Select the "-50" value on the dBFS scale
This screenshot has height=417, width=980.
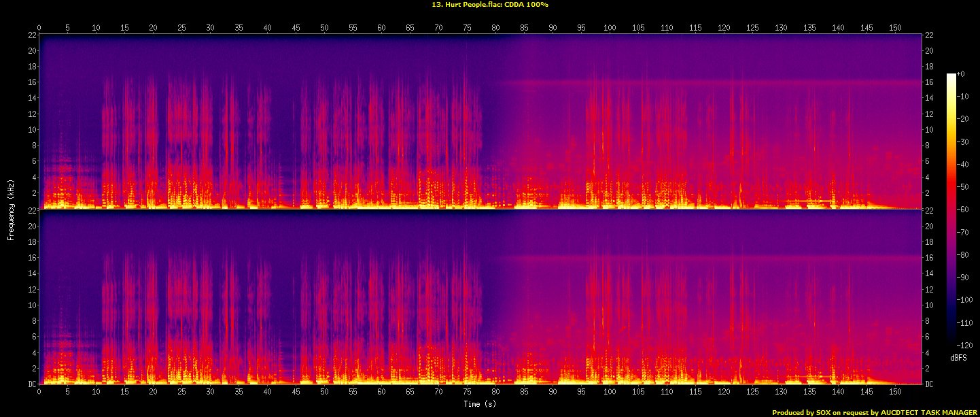coord(963,186)
